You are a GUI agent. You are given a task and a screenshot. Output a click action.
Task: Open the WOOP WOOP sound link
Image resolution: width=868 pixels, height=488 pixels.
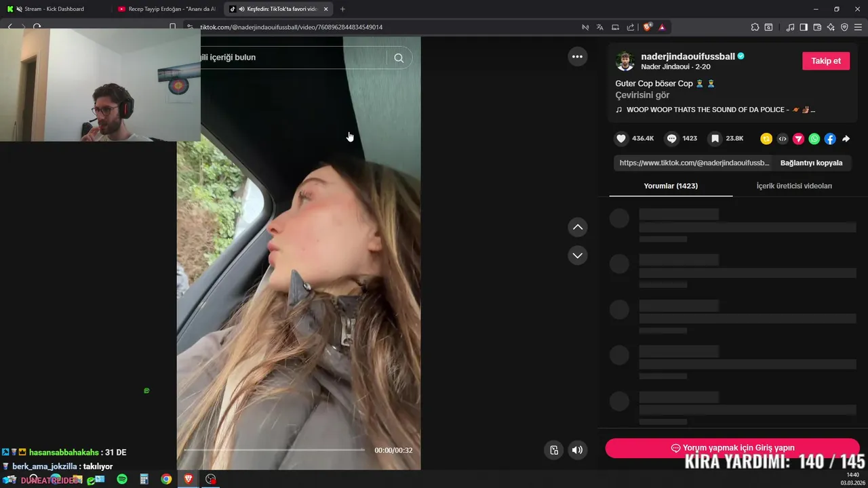tap(715, 110)
